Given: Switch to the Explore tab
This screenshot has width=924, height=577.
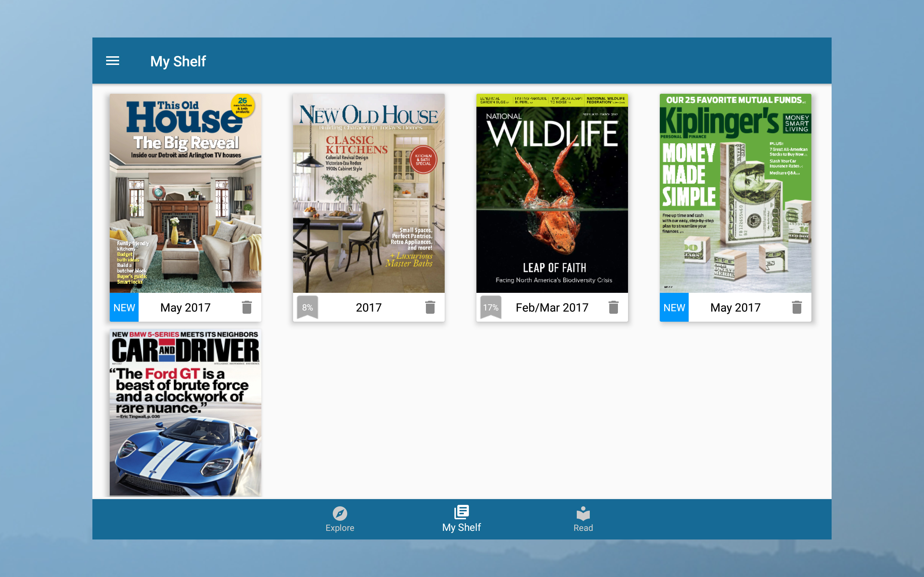Looking at the screenshot, I should click(340, 519).
